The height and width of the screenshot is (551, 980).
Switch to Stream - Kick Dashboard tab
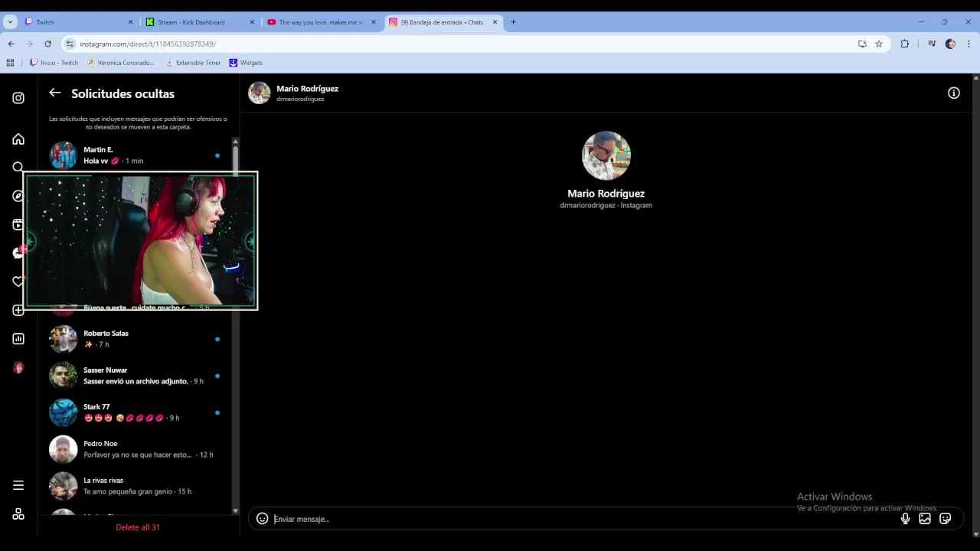click(x=201, y=22)
